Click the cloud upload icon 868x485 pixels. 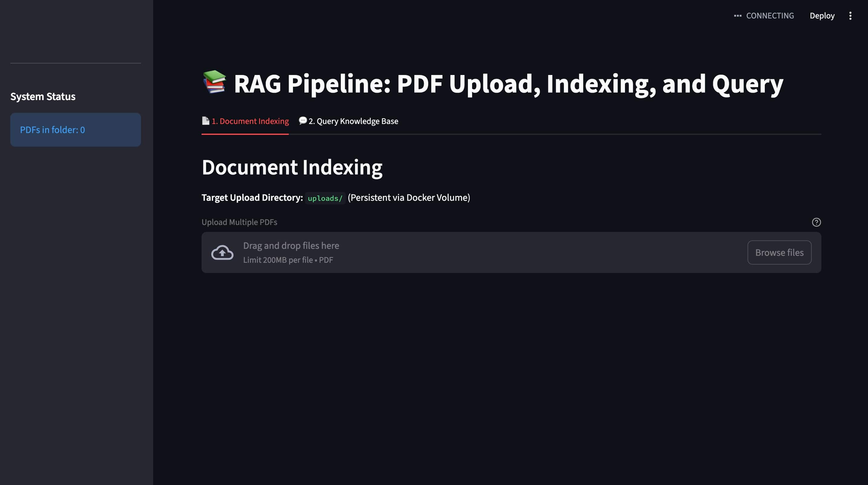click(222, 252)
